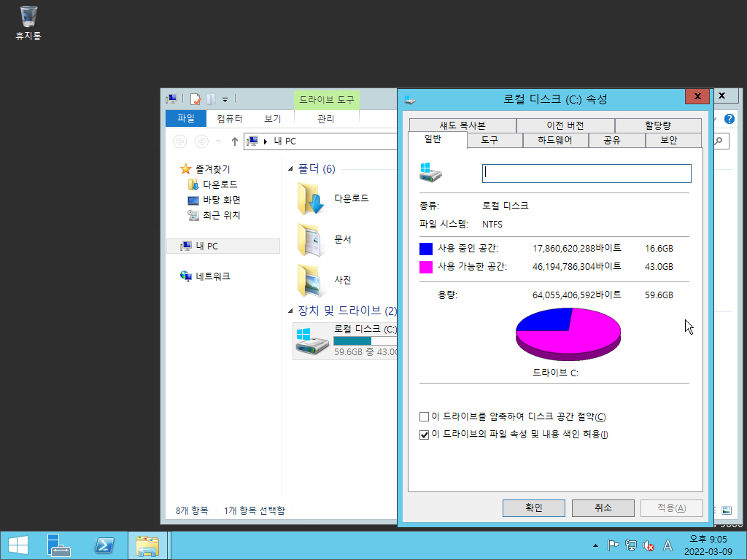This screenshot has width=747, height=560.
Task: Click the network tray icon
Action: pos(631,545)
